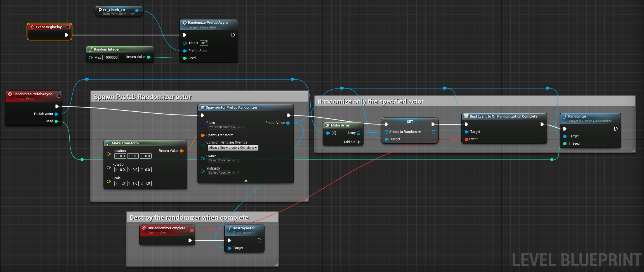Click the Randomize node Target input pin
This screenshot has width=644, height=272.
(565, 136)
